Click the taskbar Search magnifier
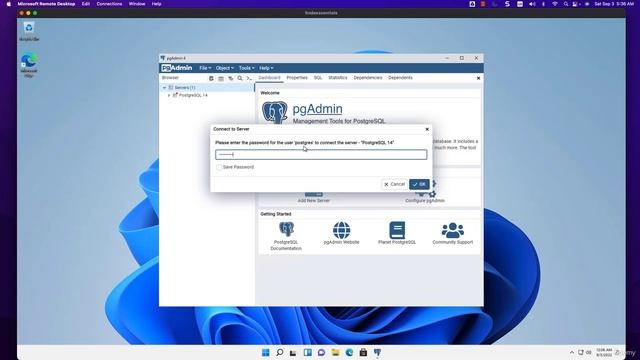 tap(280, 352)
